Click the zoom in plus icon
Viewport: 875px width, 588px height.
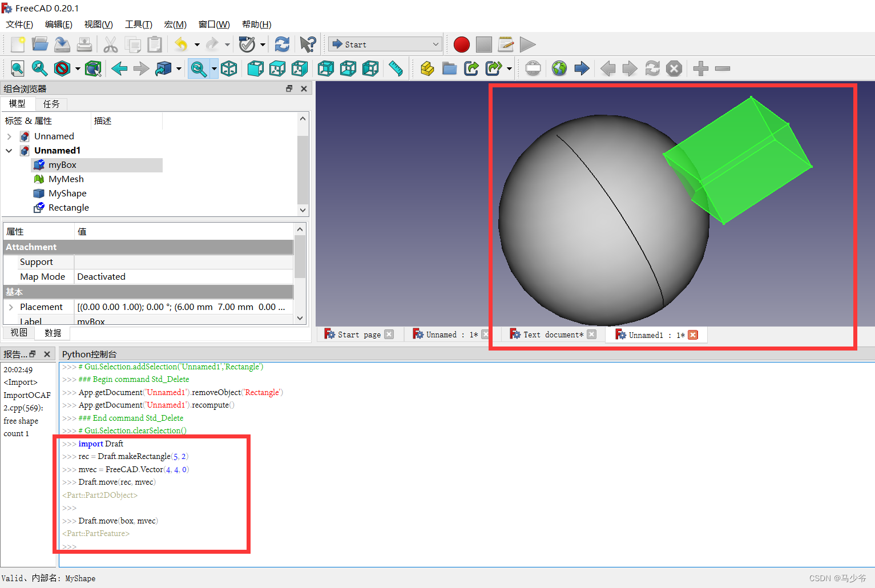[701, 69]
